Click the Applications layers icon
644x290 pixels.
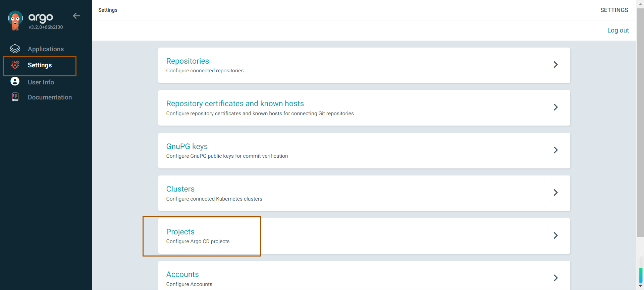pos(15,49)
